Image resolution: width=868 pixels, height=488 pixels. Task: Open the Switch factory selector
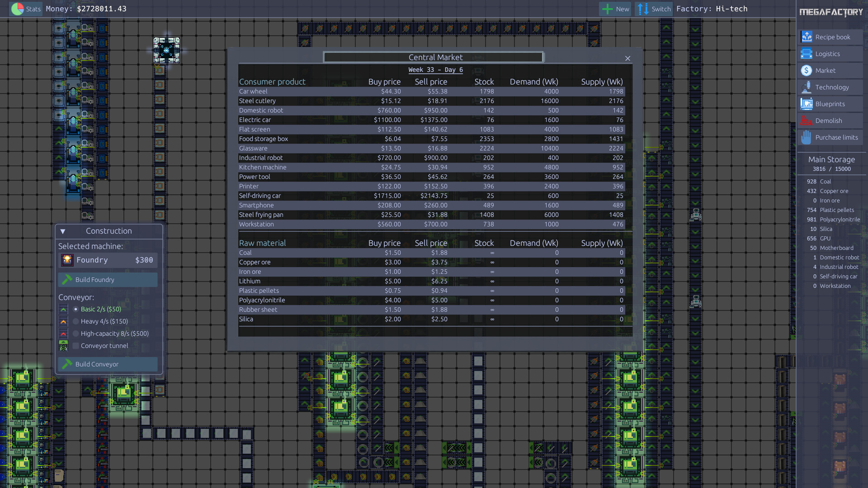653,9
